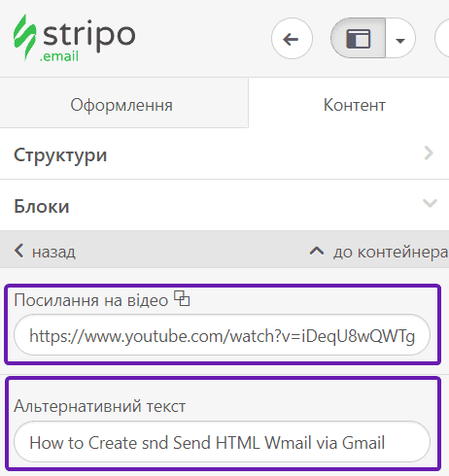Click the назад back link
The height and width of the screenshot is (476, 449).
(53, 252)
